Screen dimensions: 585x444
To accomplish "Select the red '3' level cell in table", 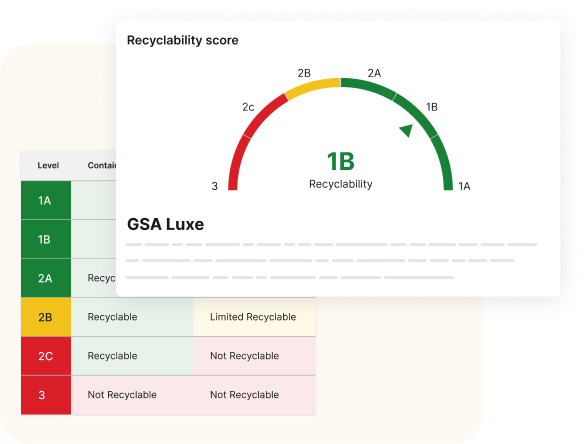I will click(x=46, y=395).
